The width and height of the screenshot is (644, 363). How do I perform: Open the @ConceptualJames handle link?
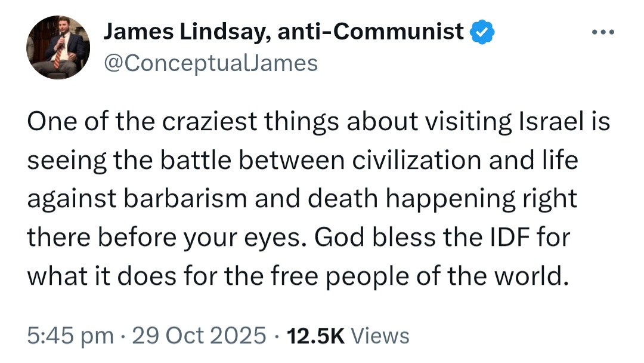(210, 63)
